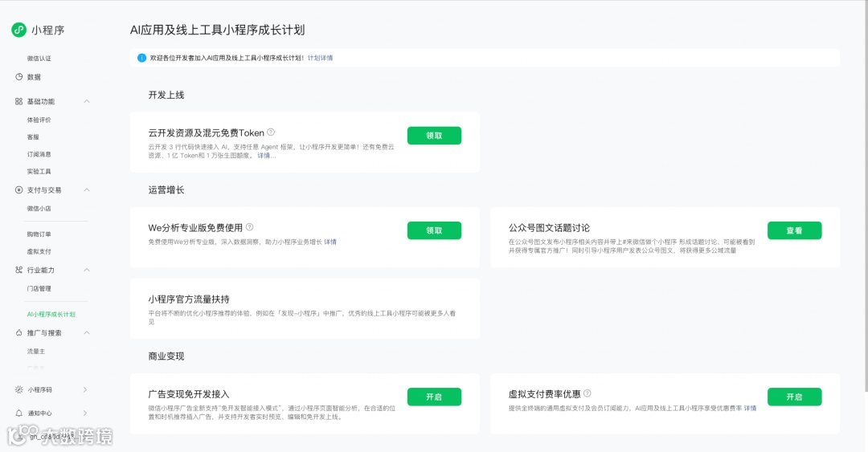Image resolution: width=868 pixels, height=452 pixels.
Task: Click the 基础功能 grid icon
Action: pyautogui.click(x=18, y=101)
